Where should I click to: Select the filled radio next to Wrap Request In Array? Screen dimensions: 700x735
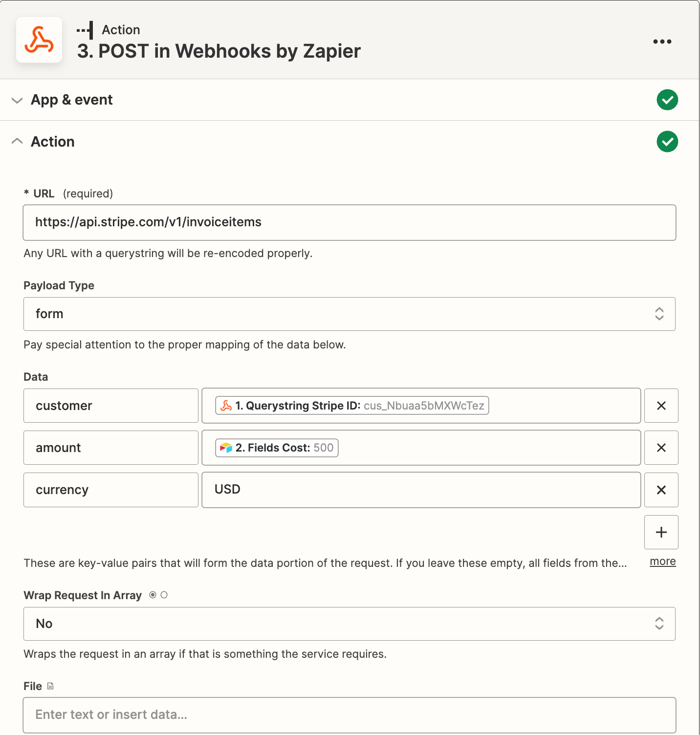(153, 595)
